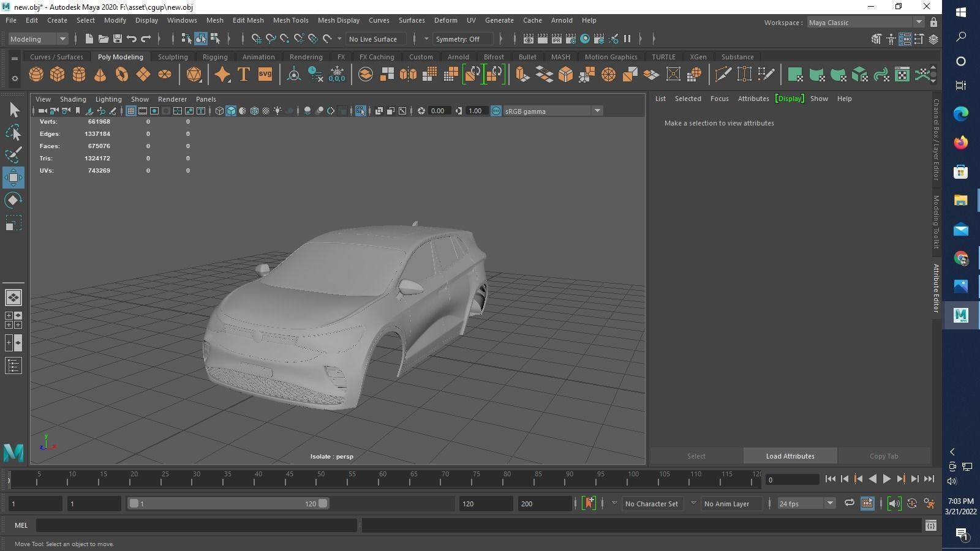Open the shelf options gear menu

point(15,78)
